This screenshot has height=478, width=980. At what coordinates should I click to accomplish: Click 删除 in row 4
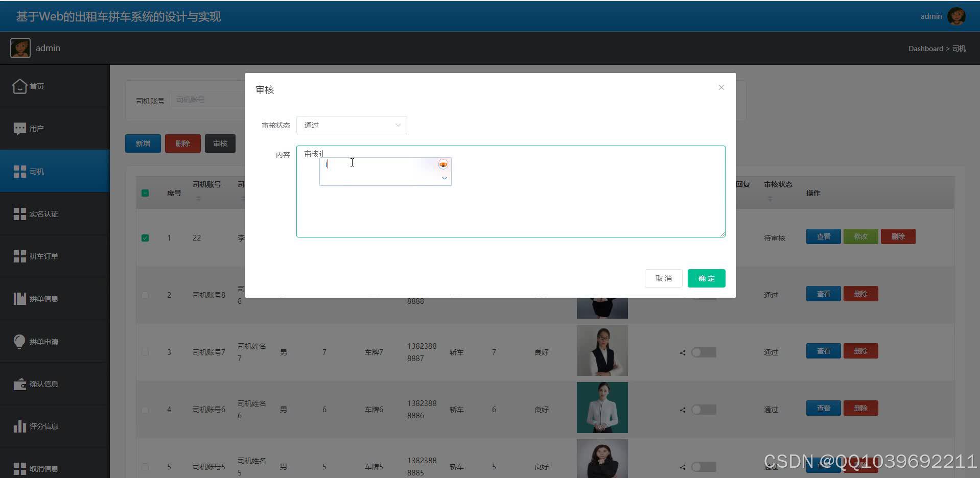click(861, 408)
